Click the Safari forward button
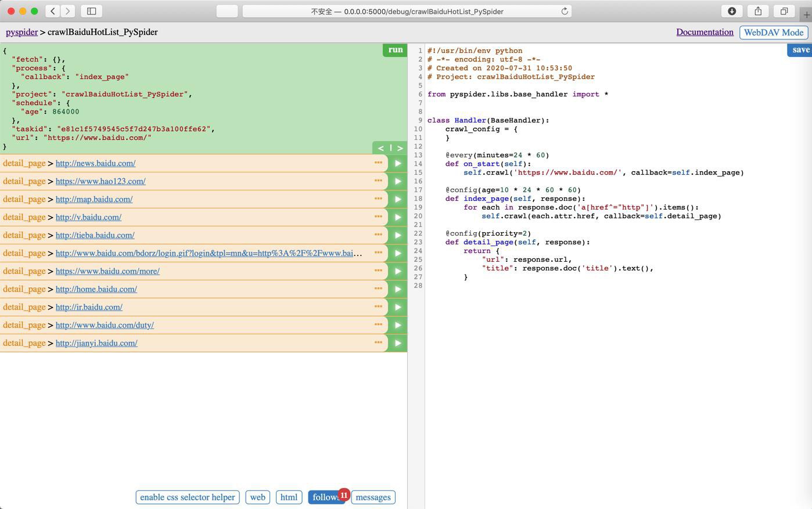The width and height of the screenshot is (812, 509). click(x=68, y=11)
